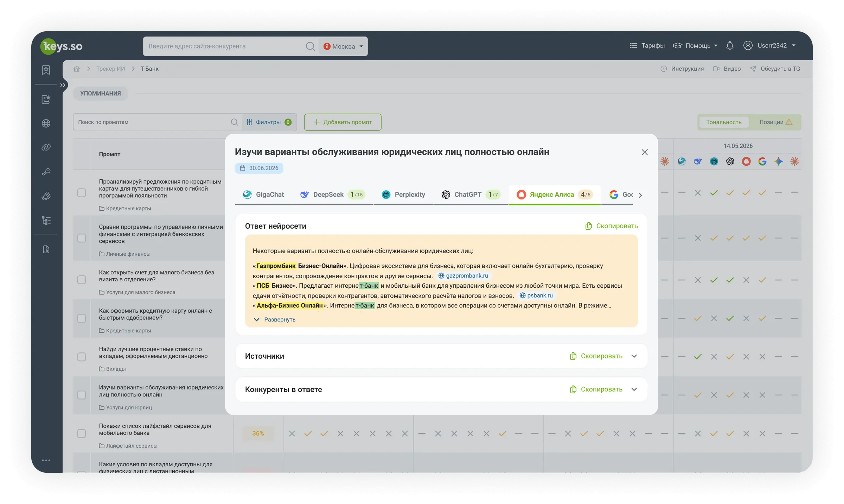Screen dimensions: 844x504
Task: Expand full answer with Развернуть
Action: pos(275,320)
